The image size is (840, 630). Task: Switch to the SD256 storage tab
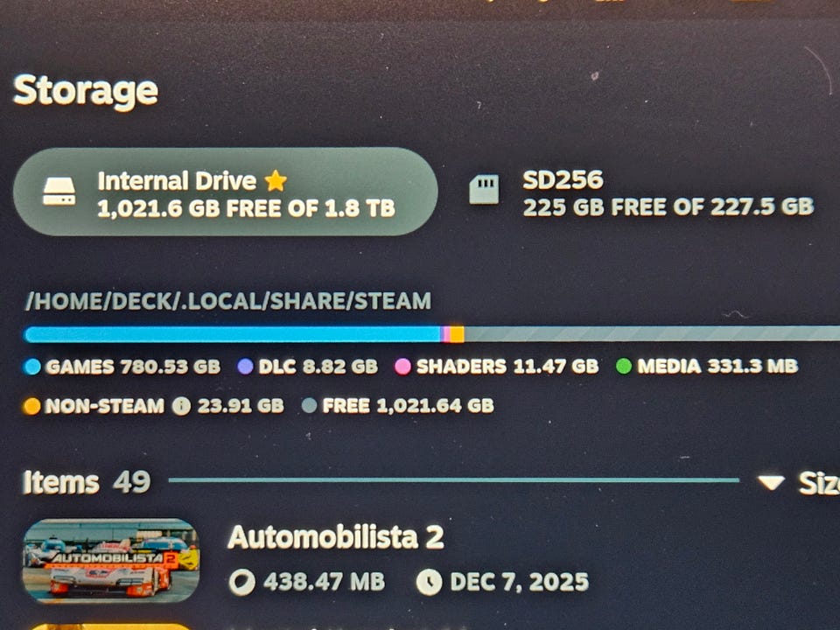coord(641,192)
